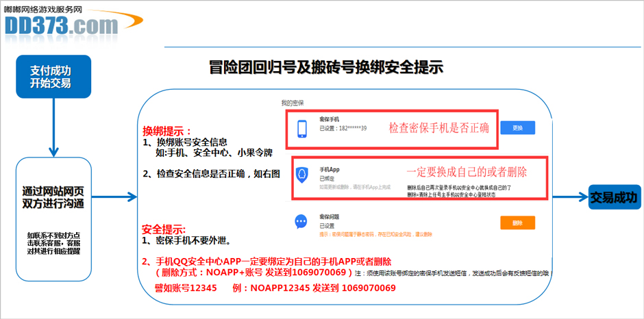Click the phone number 182******39
Viewport: 644px width, 319px height.
(352, 128)
